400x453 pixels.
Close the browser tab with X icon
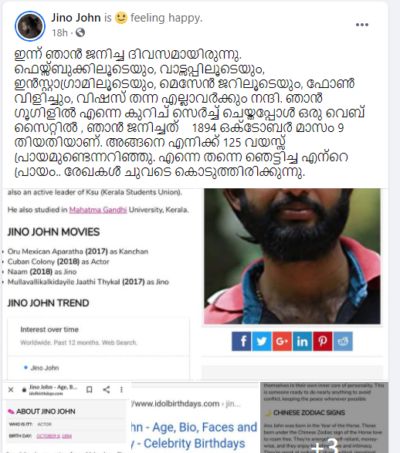(x=11, y=390)
